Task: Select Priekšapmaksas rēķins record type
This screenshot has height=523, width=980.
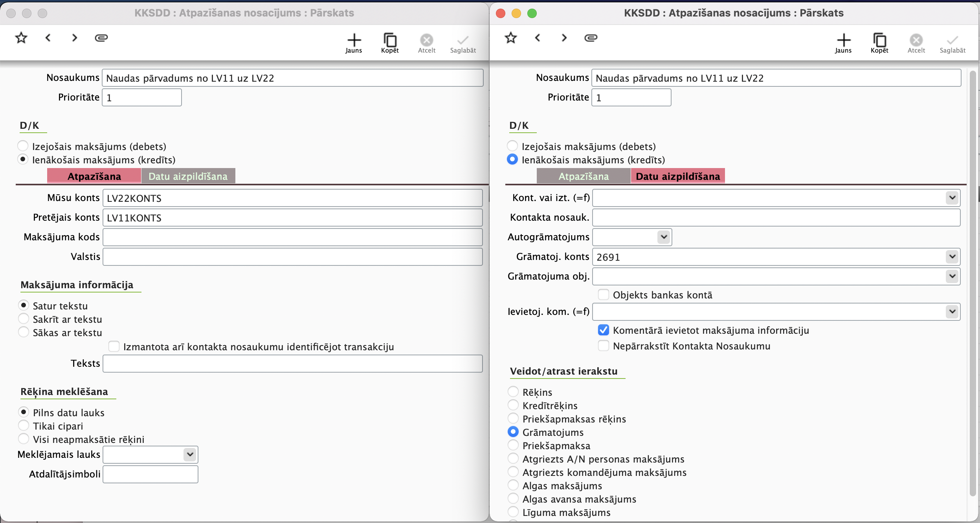Action: [x=513, y=418]
